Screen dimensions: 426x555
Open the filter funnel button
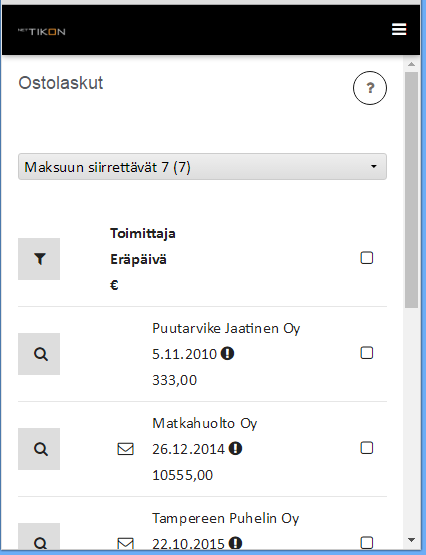(39, 259)
